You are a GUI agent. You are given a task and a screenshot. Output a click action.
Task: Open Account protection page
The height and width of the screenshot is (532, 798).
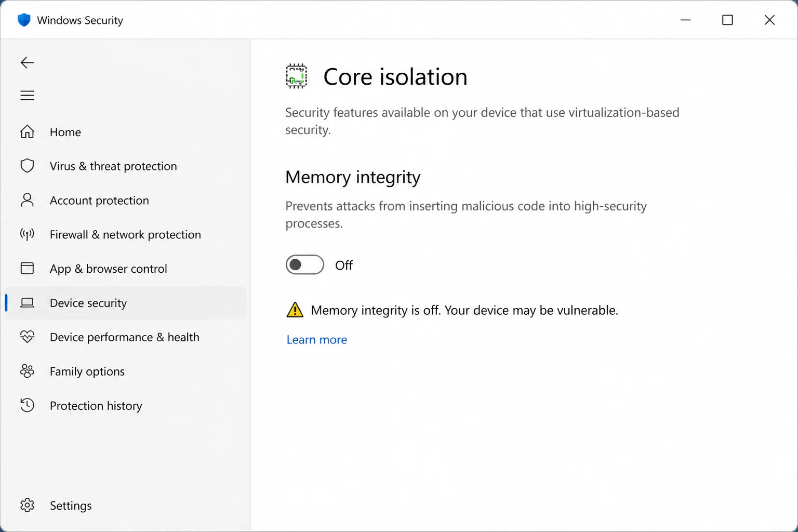125,200
